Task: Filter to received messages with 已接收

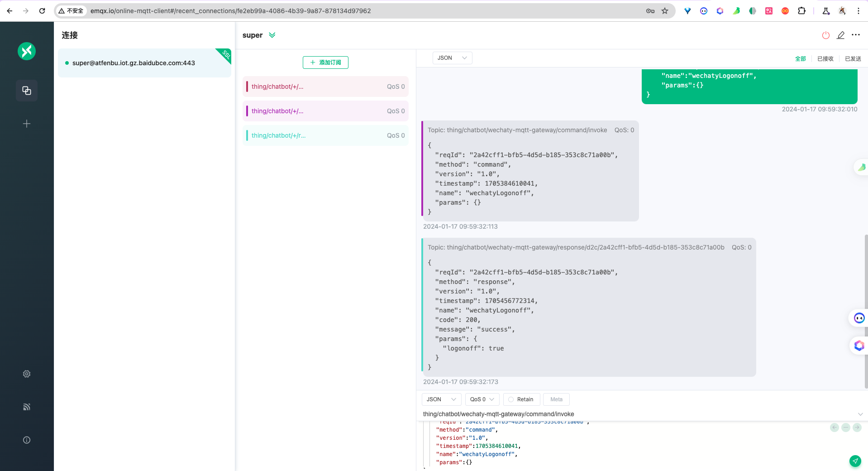Action: pyautogui.click(x=825, y=58)
